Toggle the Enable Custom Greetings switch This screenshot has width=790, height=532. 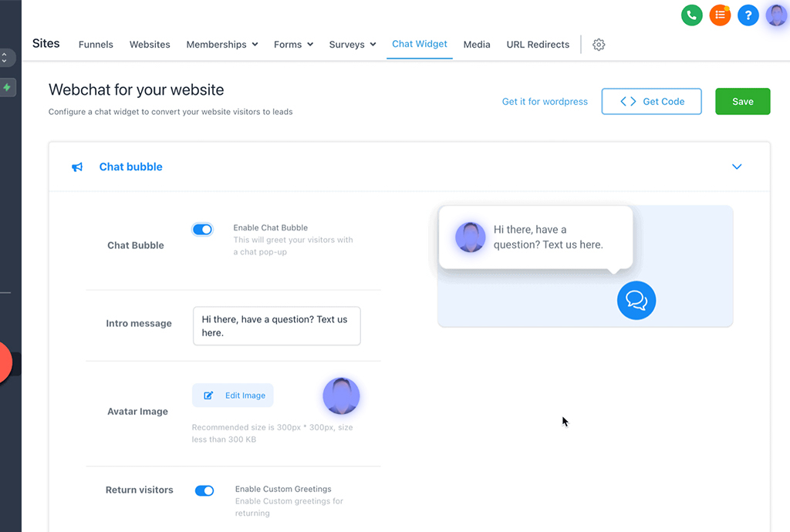click(204, 490)
